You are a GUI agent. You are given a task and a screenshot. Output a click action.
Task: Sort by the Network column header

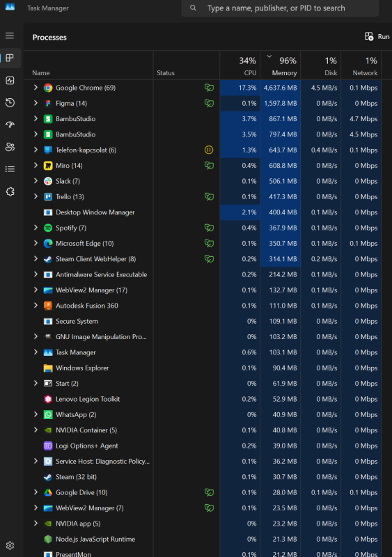click(361, 65)
